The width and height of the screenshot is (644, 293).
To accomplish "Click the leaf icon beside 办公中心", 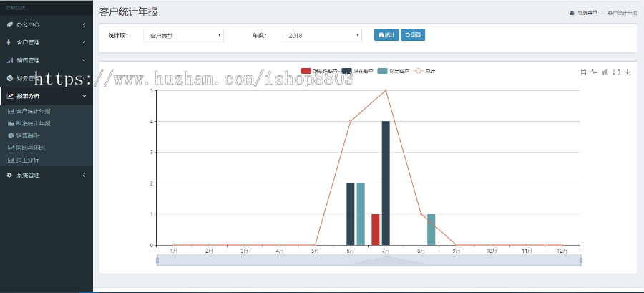I will point(10,24).
